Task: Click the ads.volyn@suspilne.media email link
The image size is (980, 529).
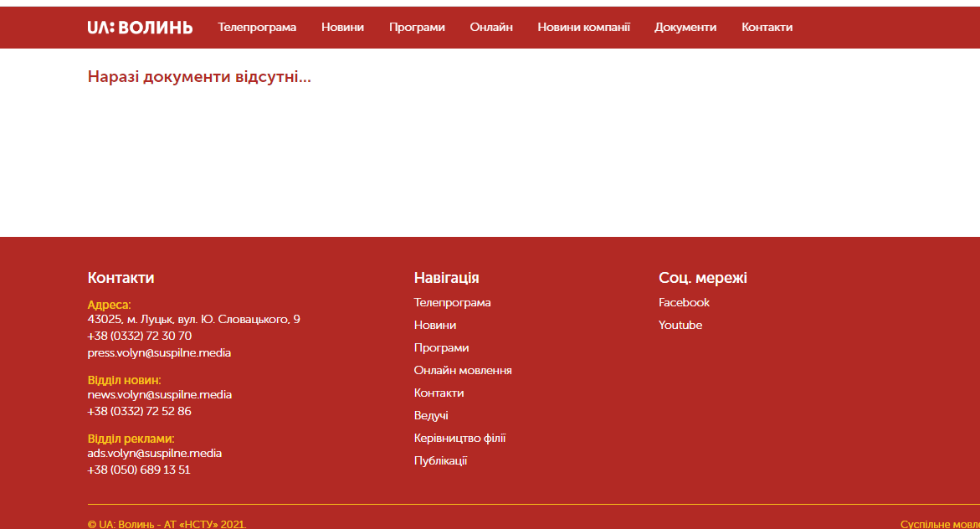Action: 155,453
